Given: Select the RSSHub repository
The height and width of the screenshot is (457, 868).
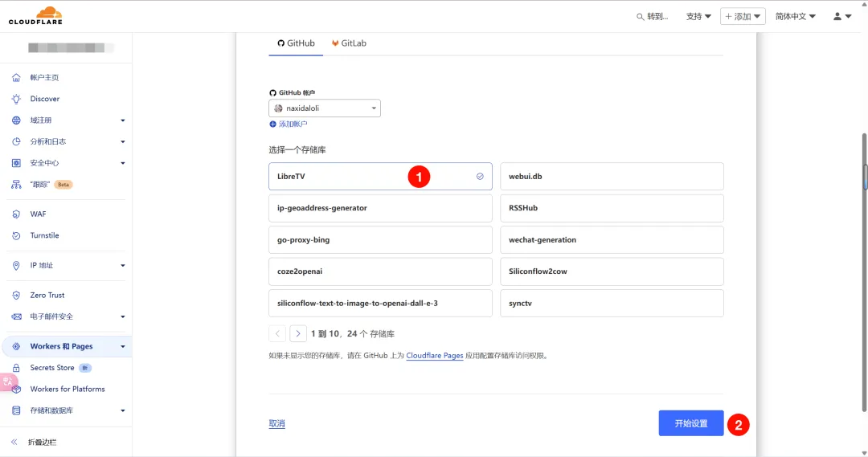Looking at the screenshot, I should 612,208.
